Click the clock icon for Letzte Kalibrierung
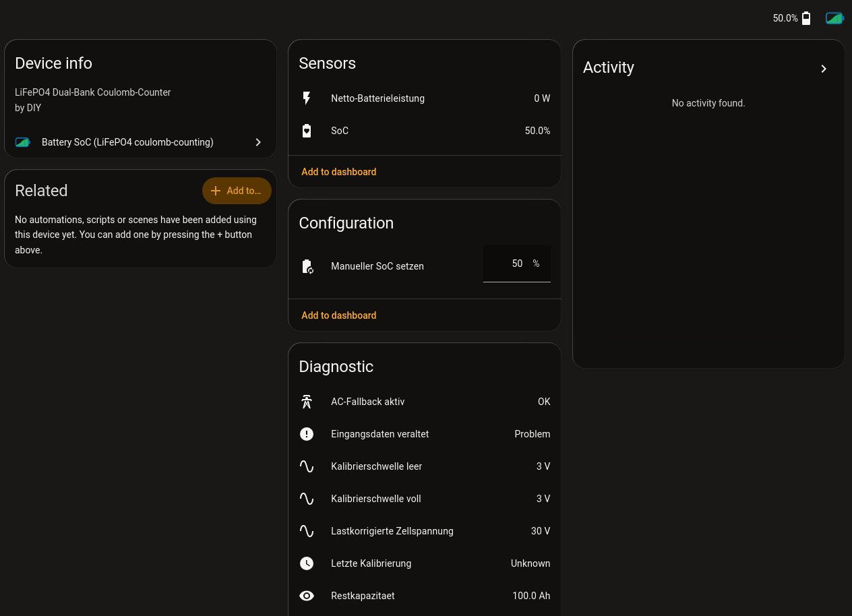This screenshot has width=852, height=616. pos(307,563)
